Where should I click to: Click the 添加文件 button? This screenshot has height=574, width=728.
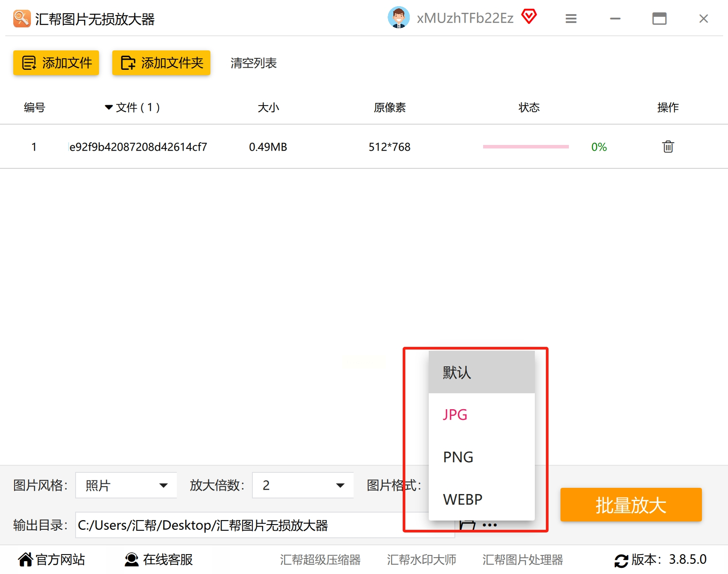56,63
